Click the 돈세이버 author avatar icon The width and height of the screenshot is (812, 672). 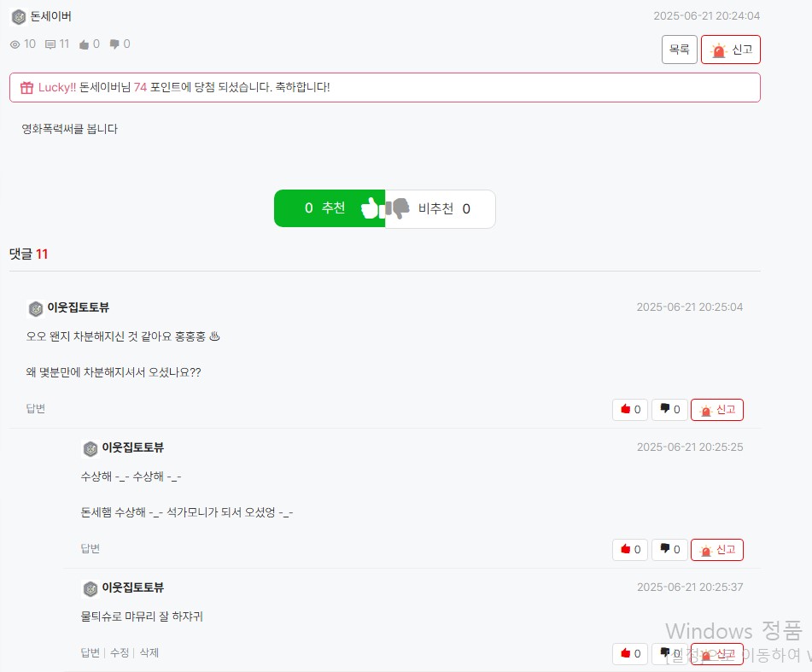(x=19, y=17)
